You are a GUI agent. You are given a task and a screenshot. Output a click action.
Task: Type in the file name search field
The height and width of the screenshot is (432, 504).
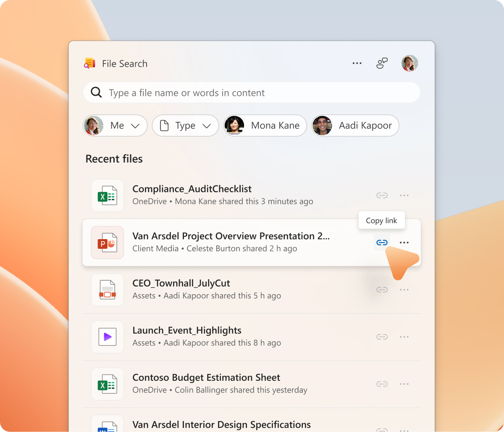click(252, 93)
